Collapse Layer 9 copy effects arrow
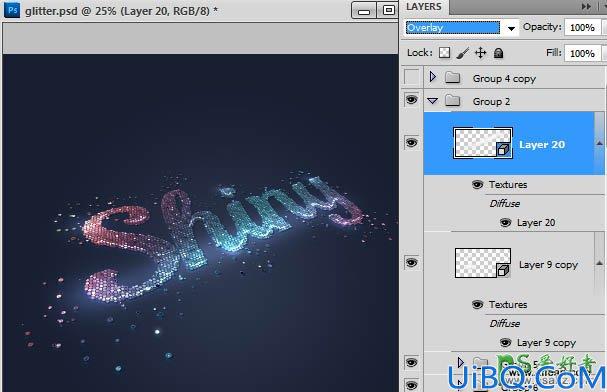Screen dimensions: 607x392 pyautogui.click(x=599, y=263)
